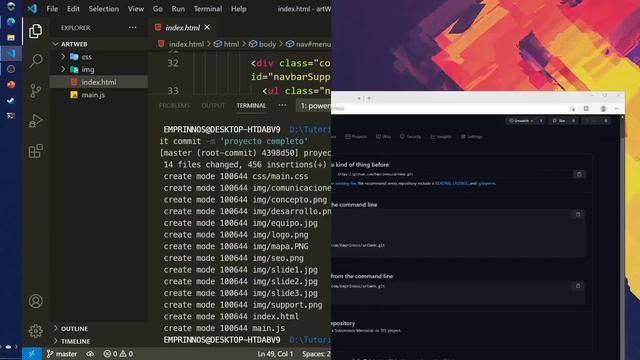
Task: Click the remote window indicator in status bar
Action: [32, 354]
